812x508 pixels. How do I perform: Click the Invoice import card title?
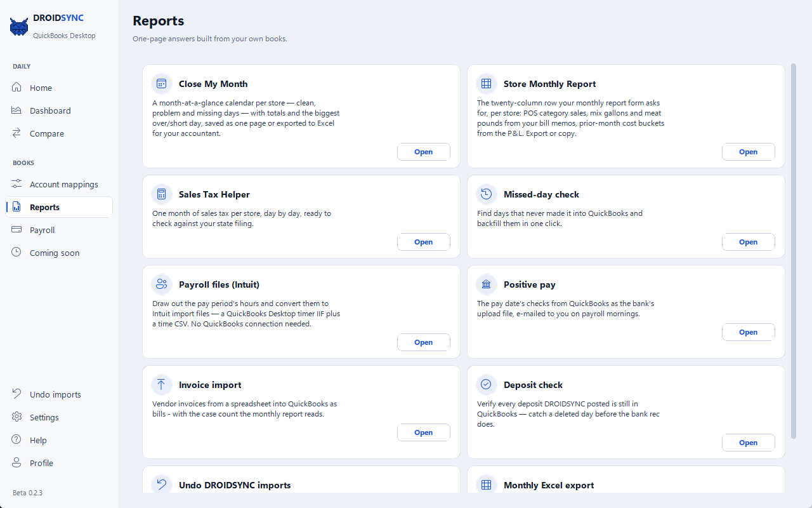(x=210, y=385)
